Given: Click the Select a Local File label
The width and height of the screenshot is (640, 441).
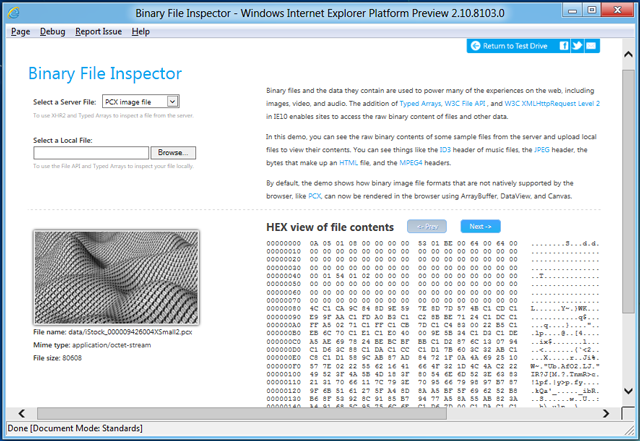Looking at the screenshot, I should (63, 140).
